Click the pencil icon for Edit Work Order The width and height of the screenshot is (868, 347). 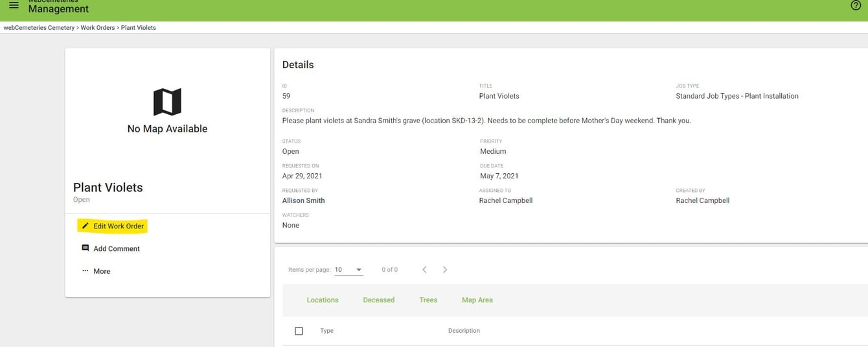[85, 226]
